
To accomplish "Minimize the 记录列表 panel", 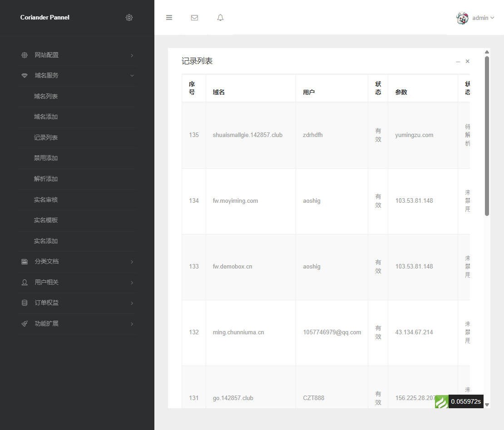I will pos(458,61).
